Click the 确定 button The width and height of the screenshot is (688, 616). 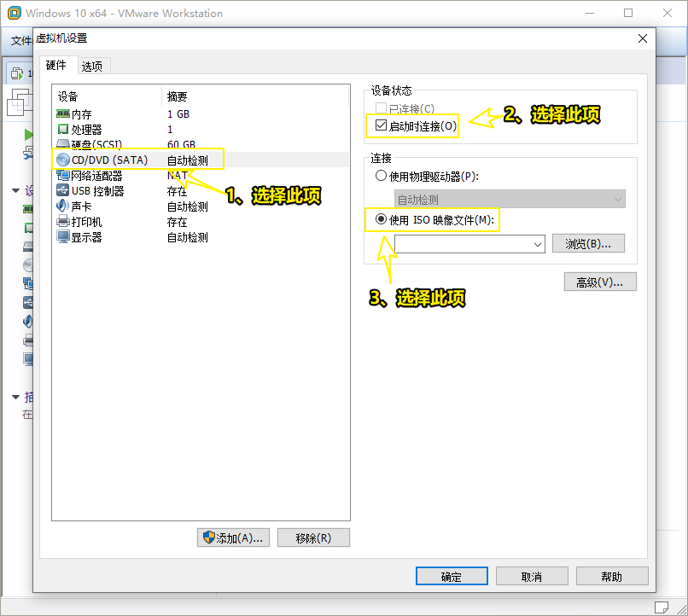[x=452, y=576]
